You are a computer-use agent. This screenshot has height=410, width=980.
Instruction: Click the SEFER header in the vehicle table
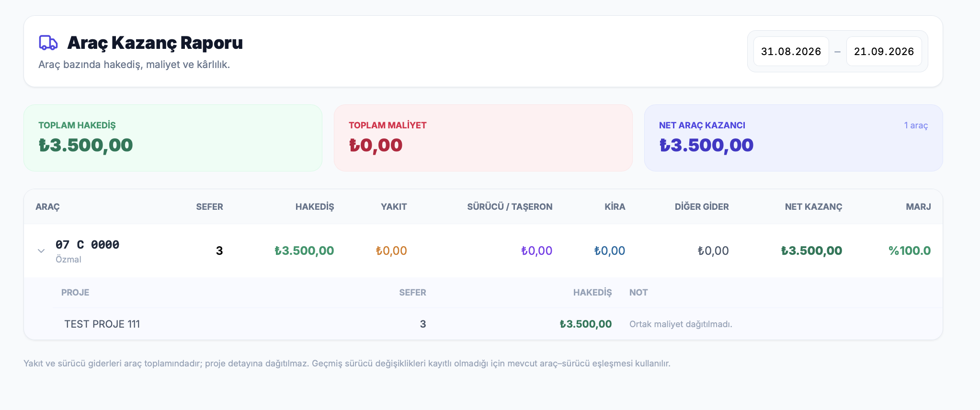(209, 207)
